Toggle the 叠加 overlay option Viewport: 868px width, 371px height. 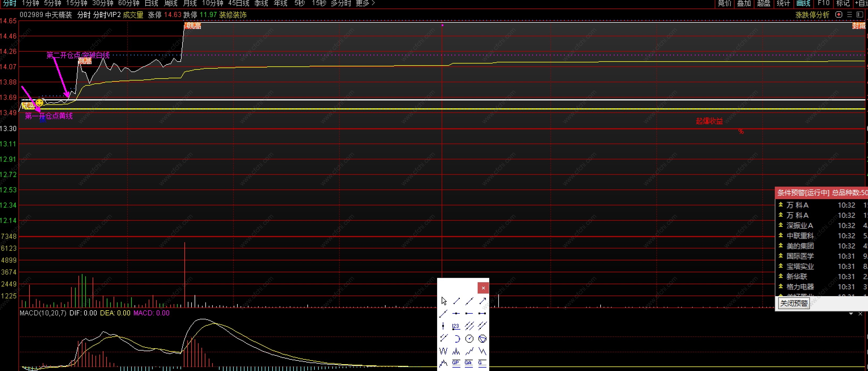pos(744,3)
